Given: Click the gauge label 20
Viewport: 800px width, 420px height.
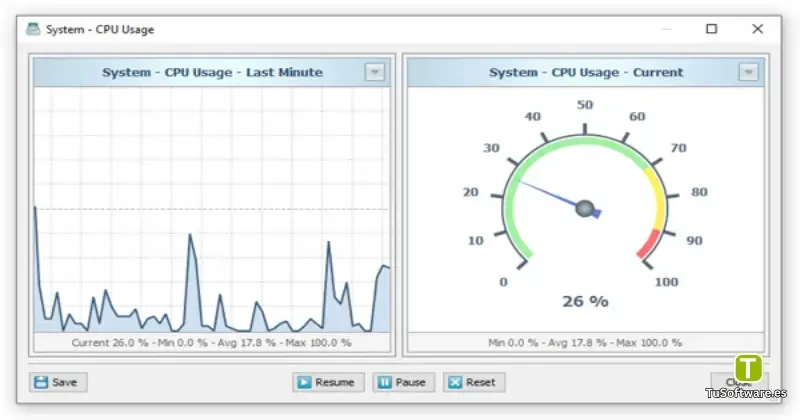Looking at the screenshot, I should (470, 192).
